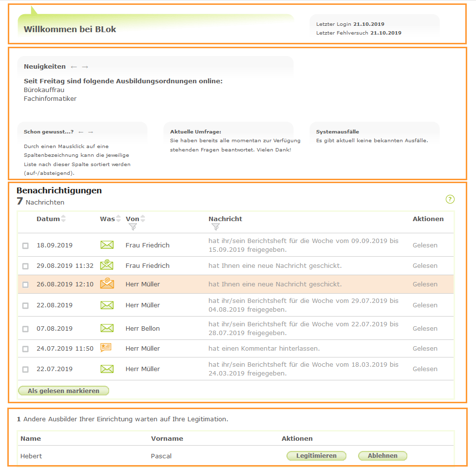Go to previous news with Neuigkeiten left arrow

coord(74,67)
